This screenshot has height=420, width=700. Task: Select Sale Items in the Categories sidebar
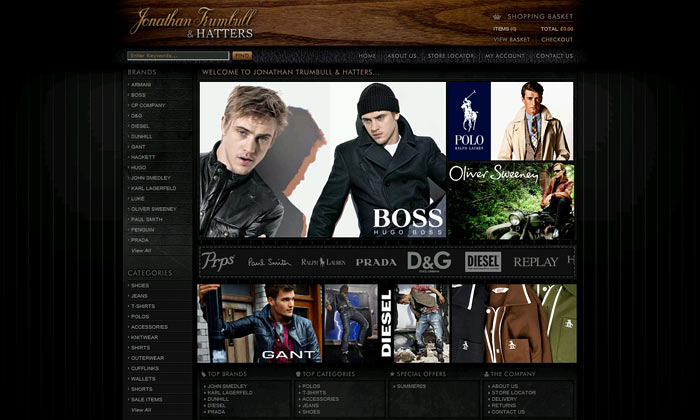[146, 399]
